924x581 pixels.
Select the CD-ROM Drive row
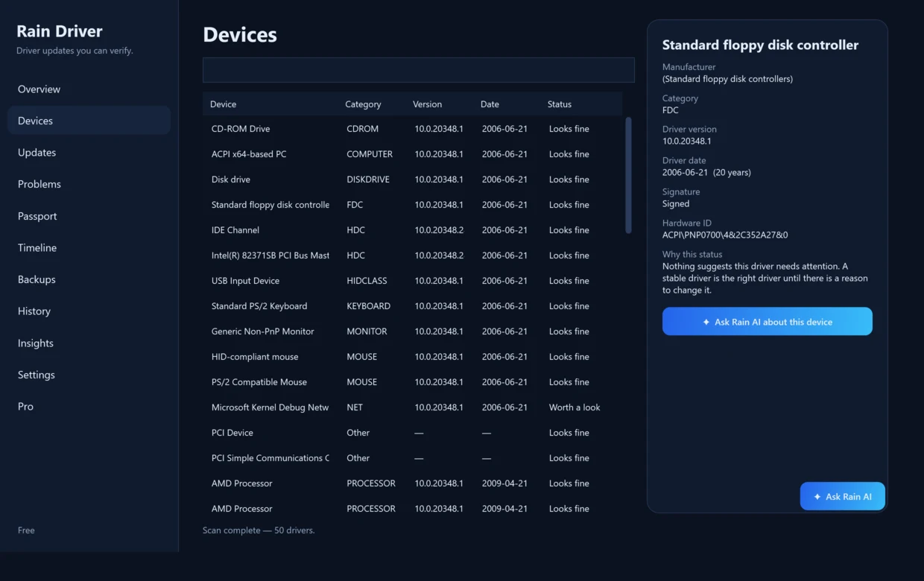(412, 129)
